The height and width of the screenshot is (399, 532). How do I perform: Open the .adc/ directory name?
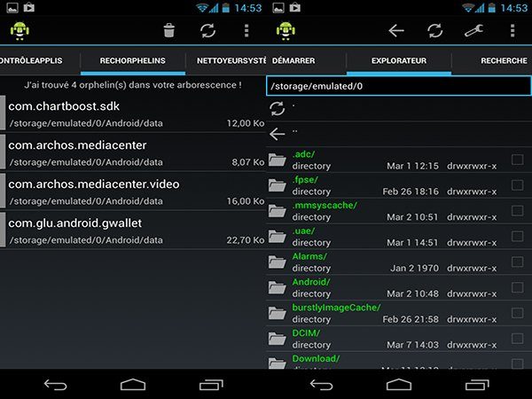point(303,154)
